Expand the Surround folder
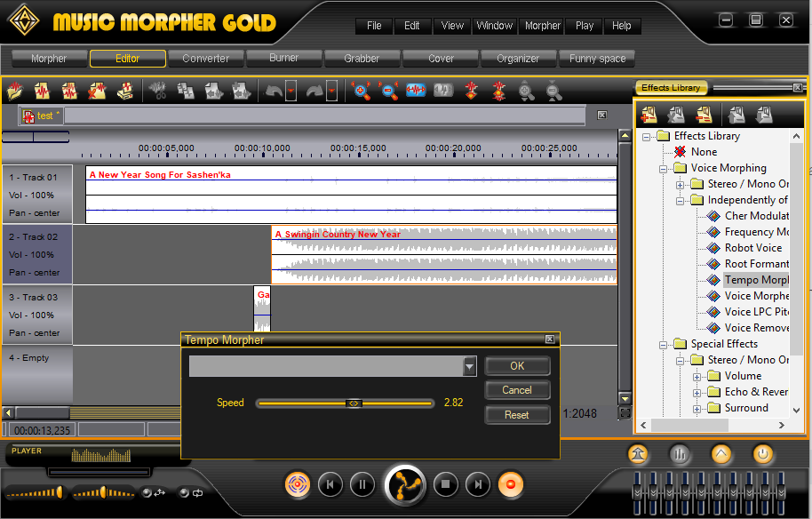 tap(697, 409)
